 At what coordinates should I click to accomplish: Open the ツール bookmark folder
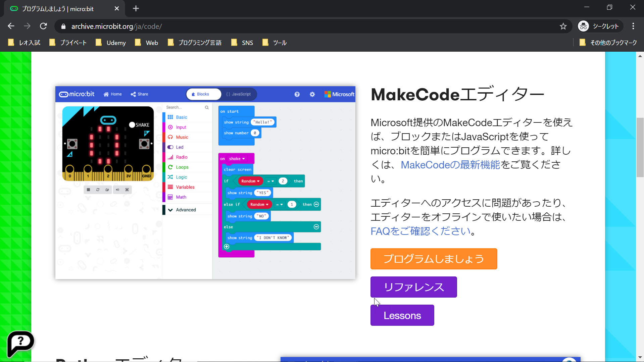click(275, 43)
